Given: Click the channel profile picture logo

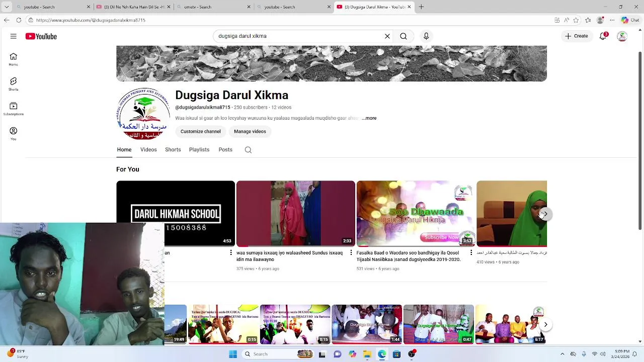Looking at the screenshot, I should 143,114.
